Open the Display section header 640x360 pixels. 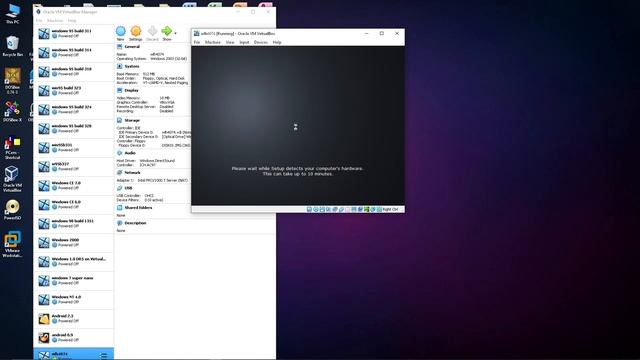[x=131, y=90]
